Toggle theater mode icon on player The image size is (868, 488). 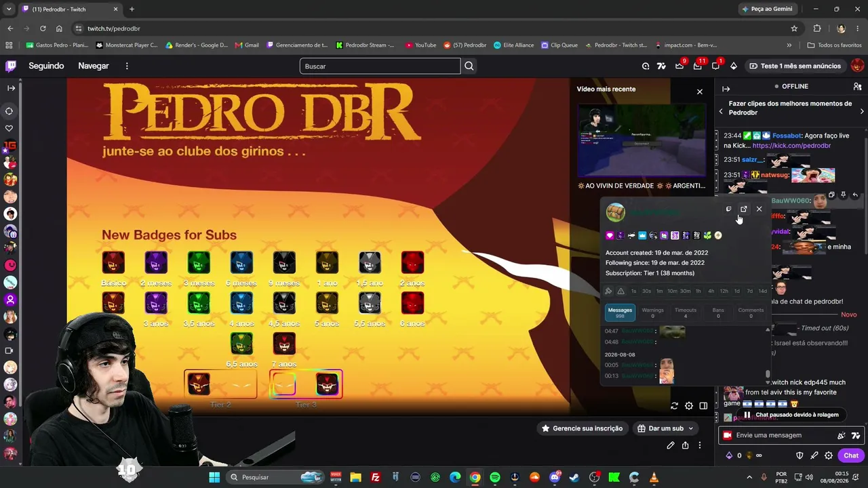704,406
